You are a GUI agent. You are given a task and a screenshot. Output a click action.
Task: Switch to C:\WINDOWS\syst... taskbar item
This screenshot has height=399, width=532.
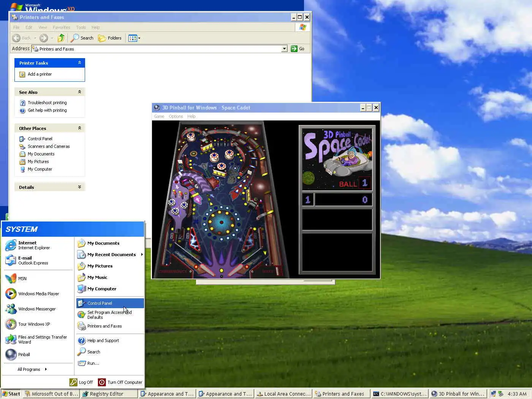pyautogui.click(x=399, y=394)
